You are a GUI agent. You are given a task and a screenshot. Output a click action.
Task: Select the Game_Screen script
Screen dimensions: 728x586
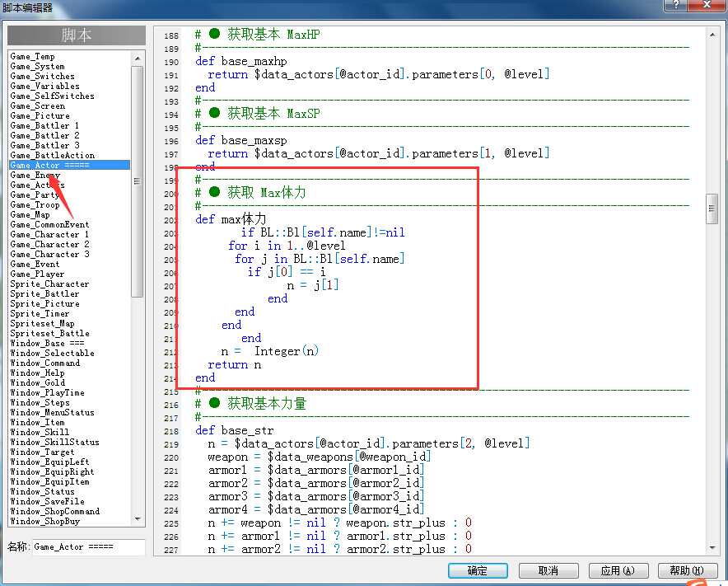[38, 106]
